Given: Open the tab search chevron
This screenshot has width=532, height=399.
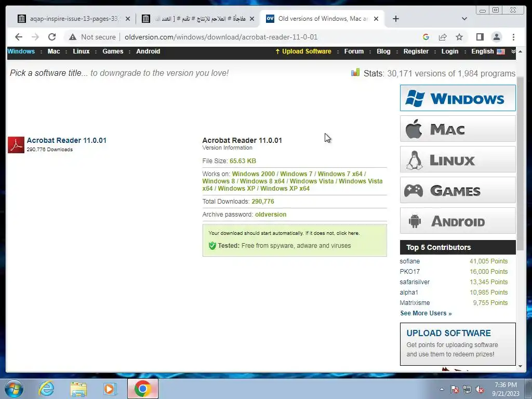Looking at the screenshot, I should (x=464, y=19).
